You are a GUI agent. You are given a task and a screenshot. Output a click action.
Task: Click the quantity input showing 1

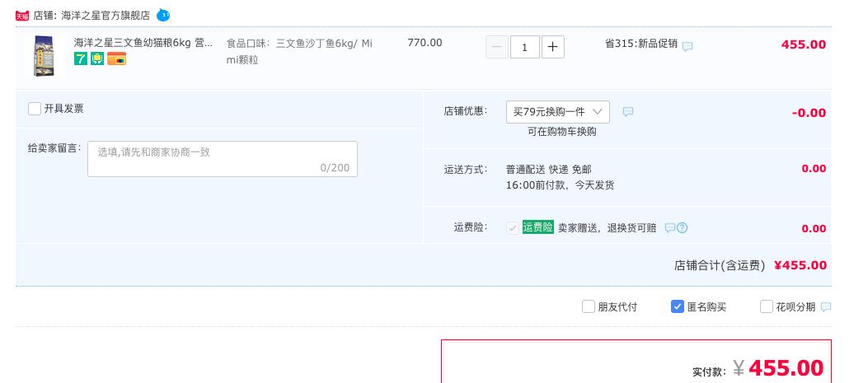pyautogui.click(x=525, y=47)
